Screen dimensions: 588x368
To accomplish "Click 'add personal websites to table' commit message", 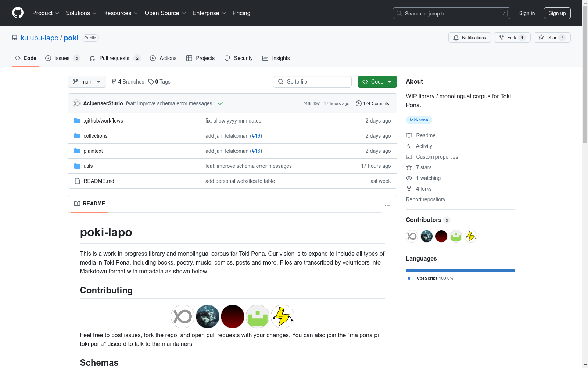I will 240,181.
